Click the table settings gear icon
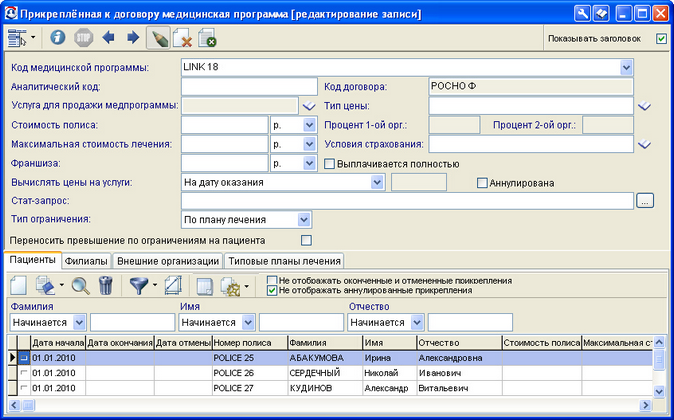 [230, 287]
